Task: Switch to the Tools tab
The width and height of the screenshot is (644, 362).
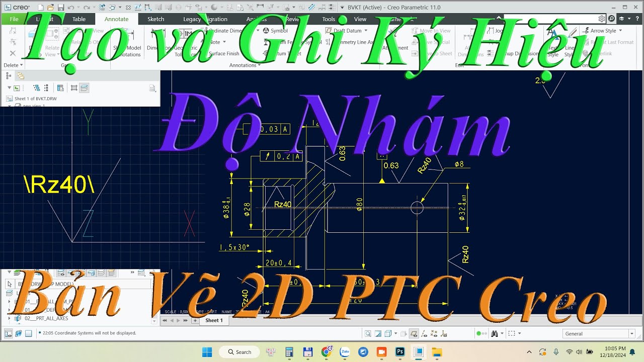Action: (x=329, y=19)
